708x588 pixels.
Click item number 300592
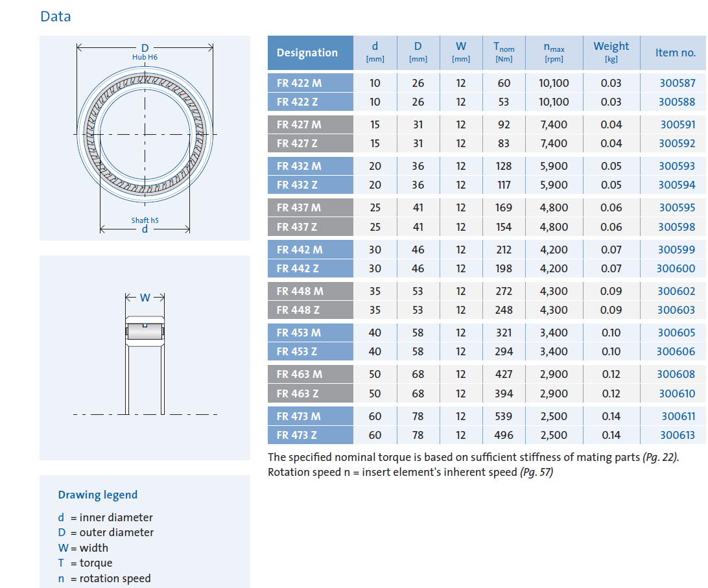click(677, 144)
